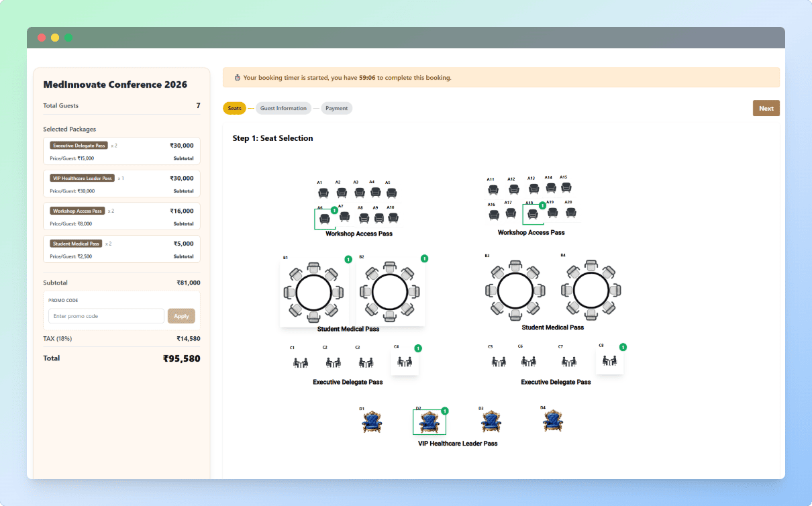Apply the promo code
The width and height of the screenshot is (812, 506).
181,316
